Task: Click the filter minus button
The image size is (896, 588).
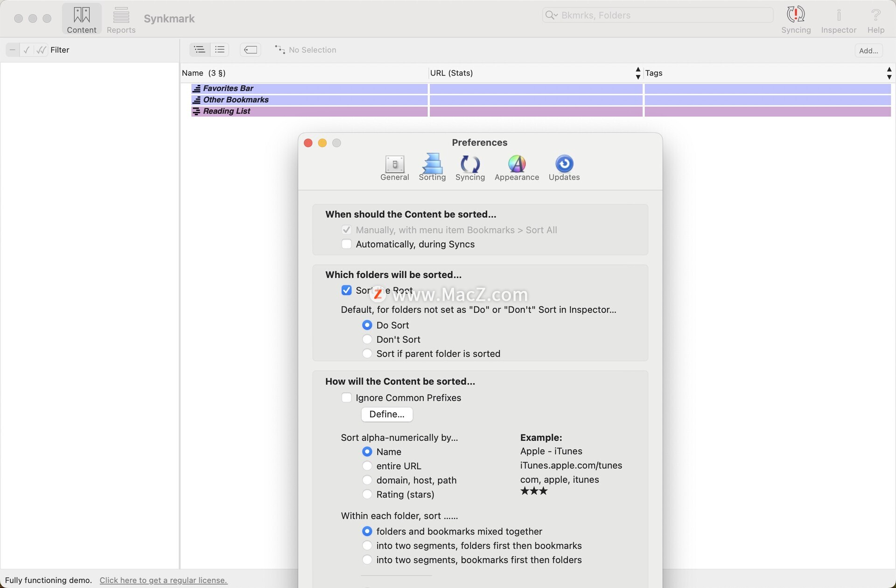Action: (13, 49)
